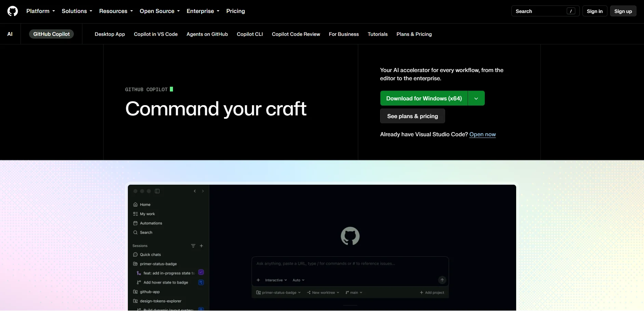Open Plans & Pricing tab
This screenshot has width=644, height=311.
point(414,34)
